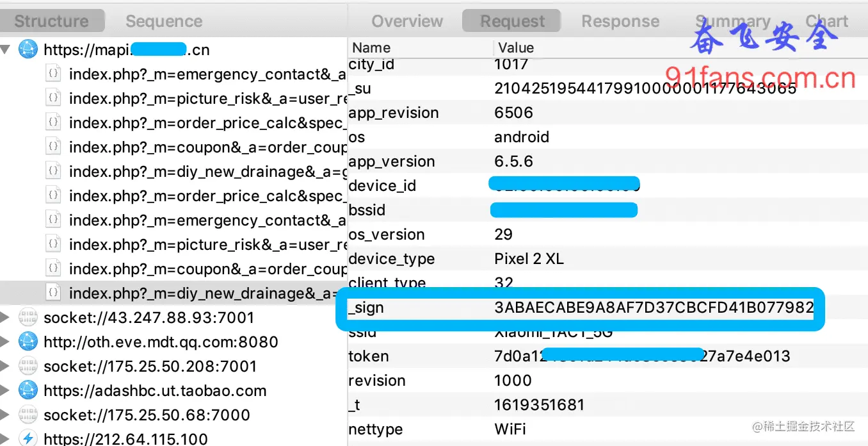This screenshot has width=868, height=446.
Task: Click the token parameter name
Action: pyautogui.click(x=369, y=356)
